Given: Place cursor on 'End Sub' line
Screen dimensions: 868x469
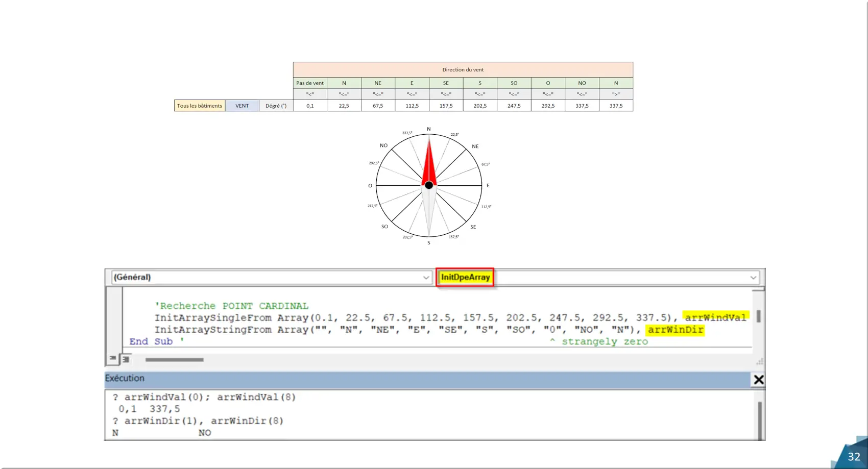Looking at the screenshot, I should 151,341.
